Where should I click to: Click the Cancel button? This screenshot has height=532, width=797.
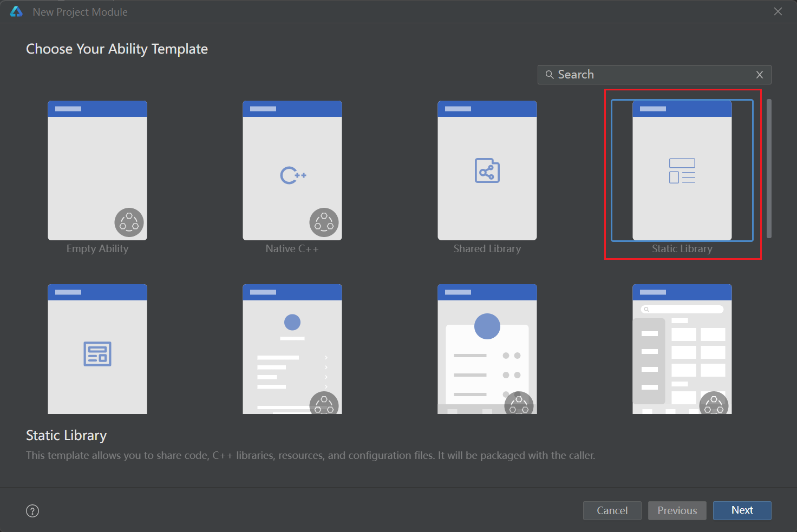click(612, 510)
